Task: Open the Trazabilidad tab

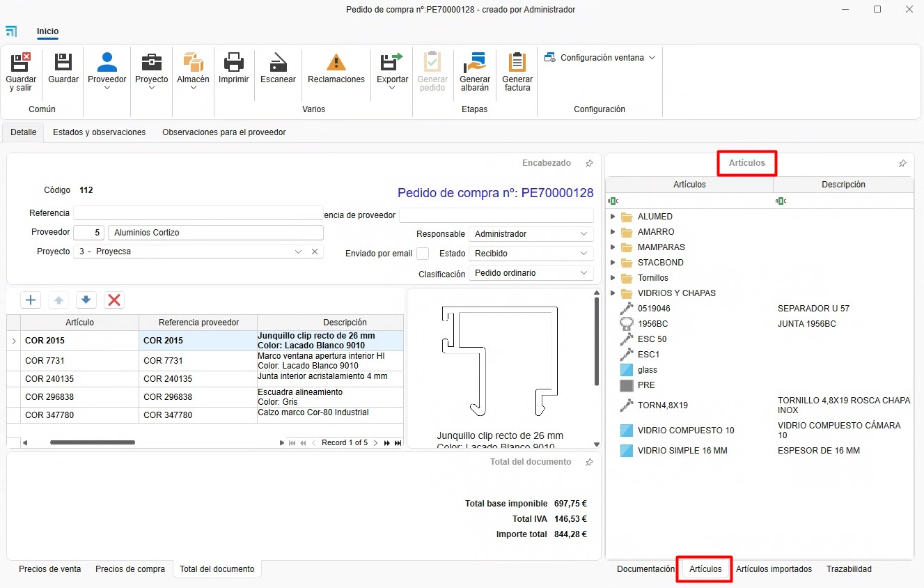Action: (x=849, y=569)
